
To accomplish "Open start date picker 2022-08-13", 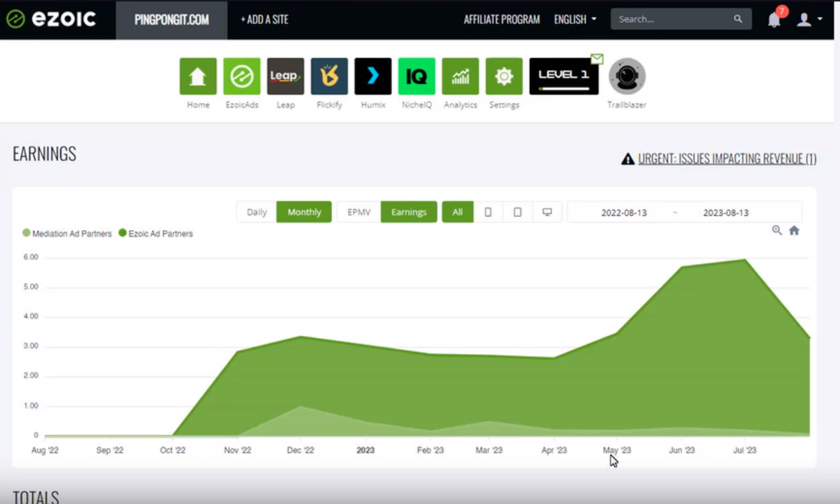I will (624, 213).
